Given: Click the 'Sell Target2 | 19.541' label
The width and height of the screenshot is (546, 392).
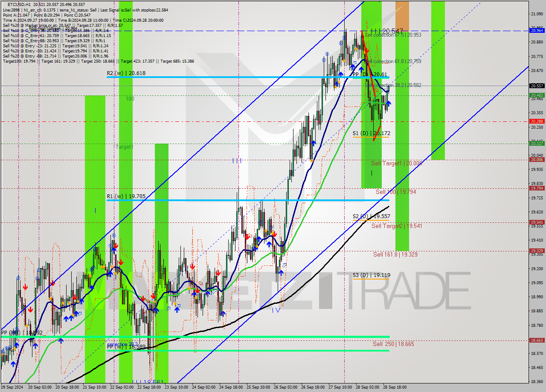Looking at the screenshot, I should click(x=397, y=226).
